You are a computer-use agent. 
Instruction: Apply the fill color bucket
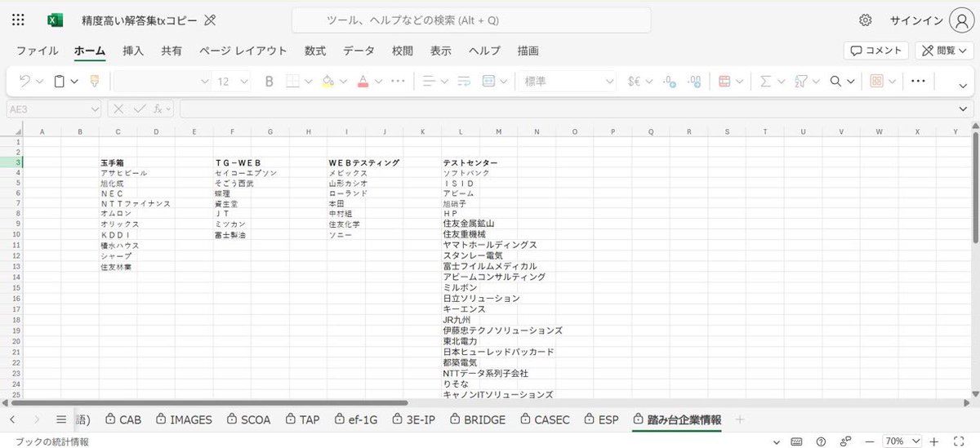pos(327,81)
